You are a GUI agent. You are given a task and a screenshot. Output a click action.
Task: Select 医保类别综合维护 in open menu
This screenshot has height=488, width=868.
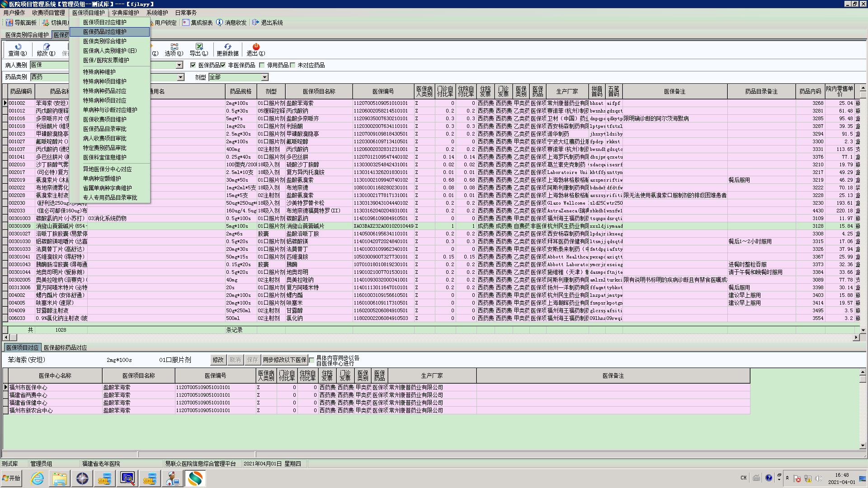coord(105,41)
